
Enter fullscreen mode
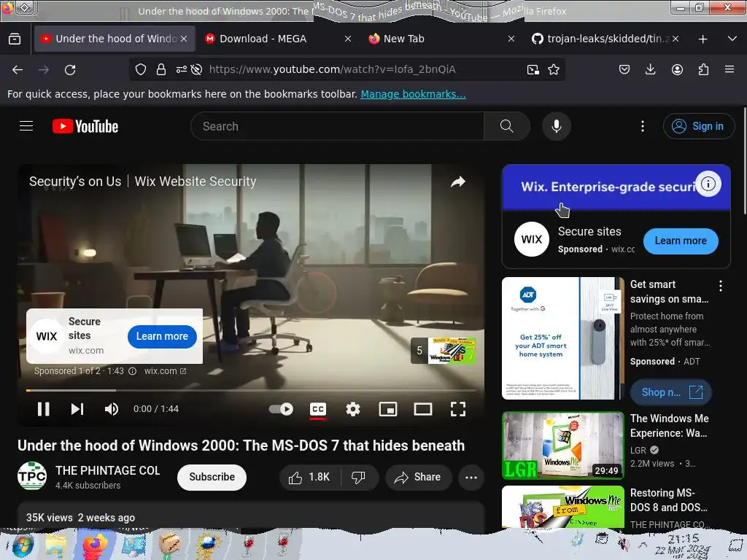point(458,409)
